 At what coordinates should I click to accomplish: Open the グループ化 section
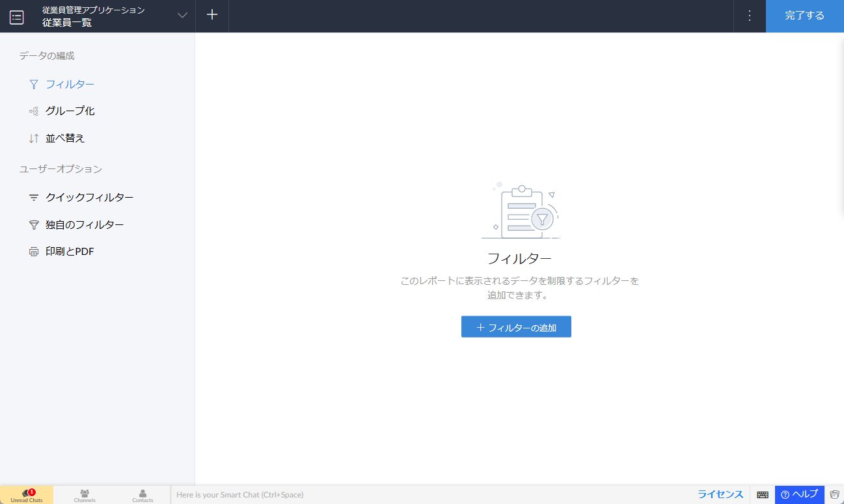(70, 111)
